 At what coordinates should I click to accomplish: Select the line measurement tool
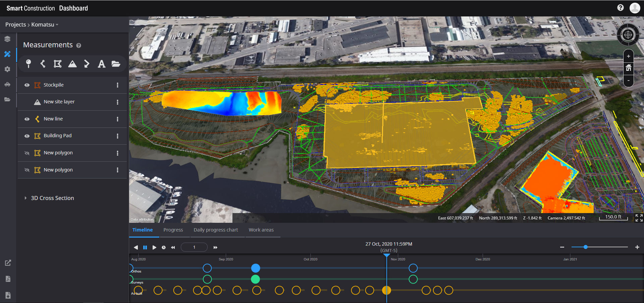click(43, 64)
